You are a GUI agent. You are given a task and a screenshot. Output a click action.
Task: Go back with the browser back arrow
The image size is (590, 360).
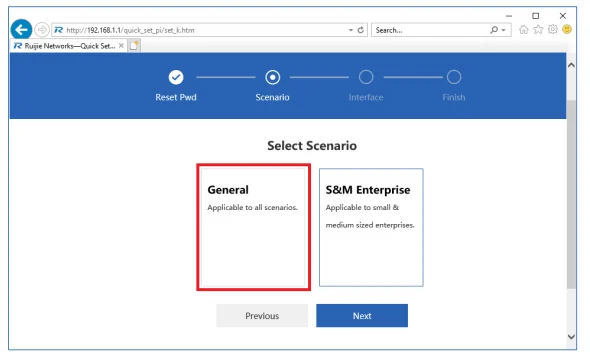21,29
